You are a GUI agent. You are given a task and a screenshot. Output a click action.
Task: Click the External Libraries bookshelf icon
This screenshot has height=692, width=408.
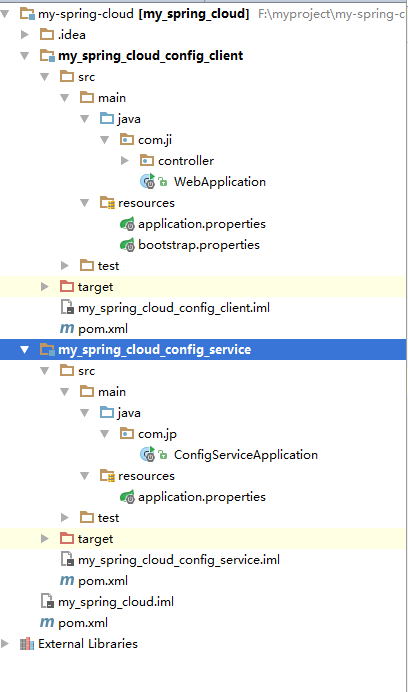pyautogui.click(x=27, y=644)
